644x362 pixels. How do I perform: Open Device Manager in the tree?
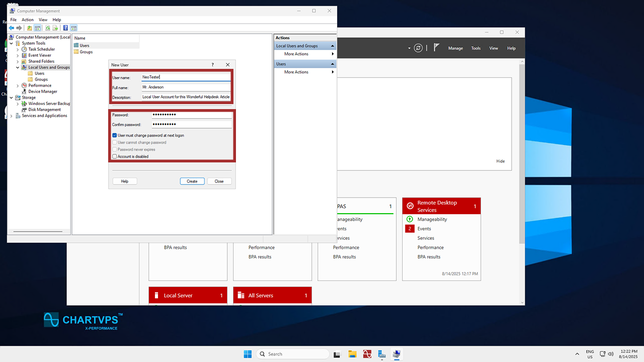point(43,92)
